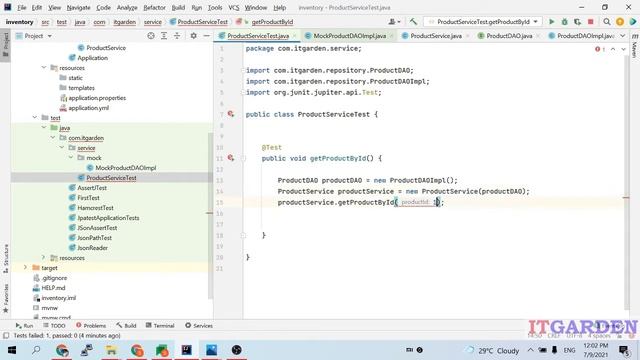The image size is (640, 360).
Task: Open the Terminal tool window
Action: pos(160,326)
